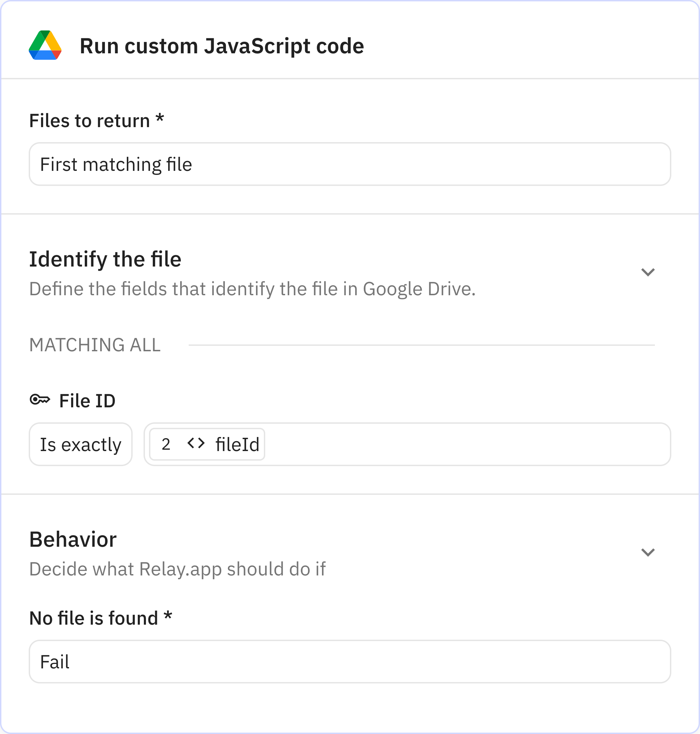The image size is (700, 734).
Task: Click the Identify the file heading
Action: point(106,259)
